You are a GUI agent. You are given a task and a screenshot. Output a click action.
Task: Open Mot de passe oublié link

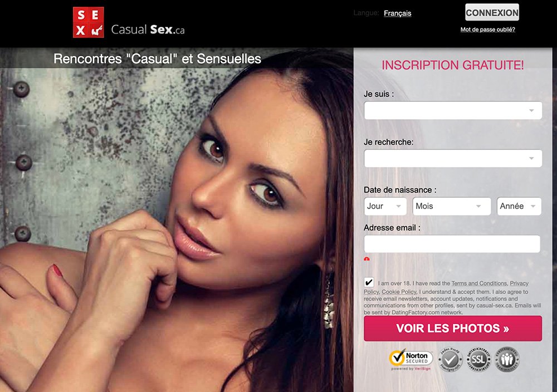click(x=488, y=30)
